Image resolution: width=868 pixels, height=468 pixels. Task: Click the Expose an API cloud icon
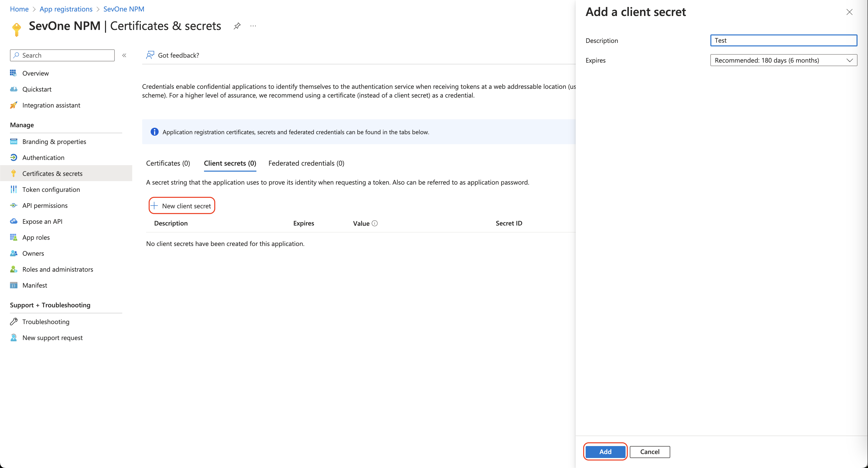point(13,221)
